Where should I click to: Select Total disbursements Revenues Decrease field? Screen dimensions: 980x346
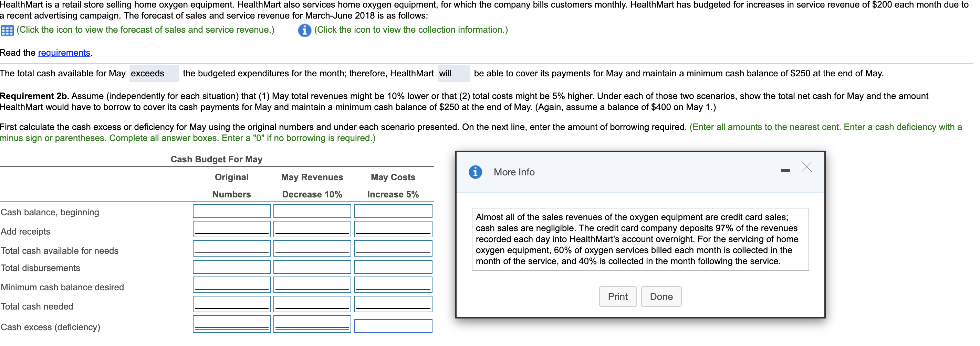tap(312, 267)
